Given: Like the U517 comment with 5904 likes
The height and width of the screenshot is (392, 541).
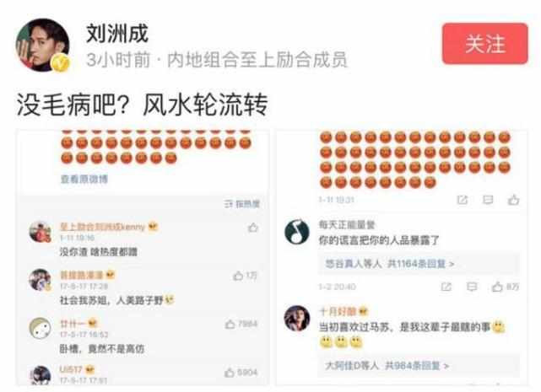Looking at the screenshot, I should pos(241,373).
